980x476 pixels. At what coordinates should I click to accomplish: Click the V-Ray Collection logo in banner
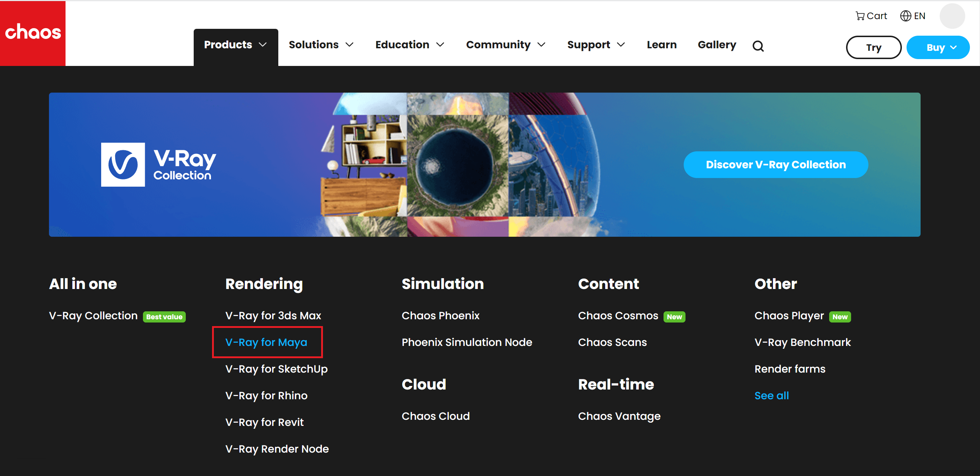pyautogui.click(x=158, y=165)
